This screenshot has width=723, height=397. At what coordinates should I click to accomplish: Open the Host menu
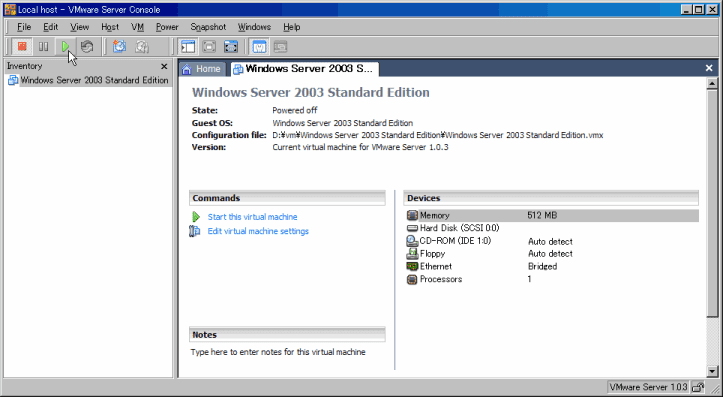110,27
